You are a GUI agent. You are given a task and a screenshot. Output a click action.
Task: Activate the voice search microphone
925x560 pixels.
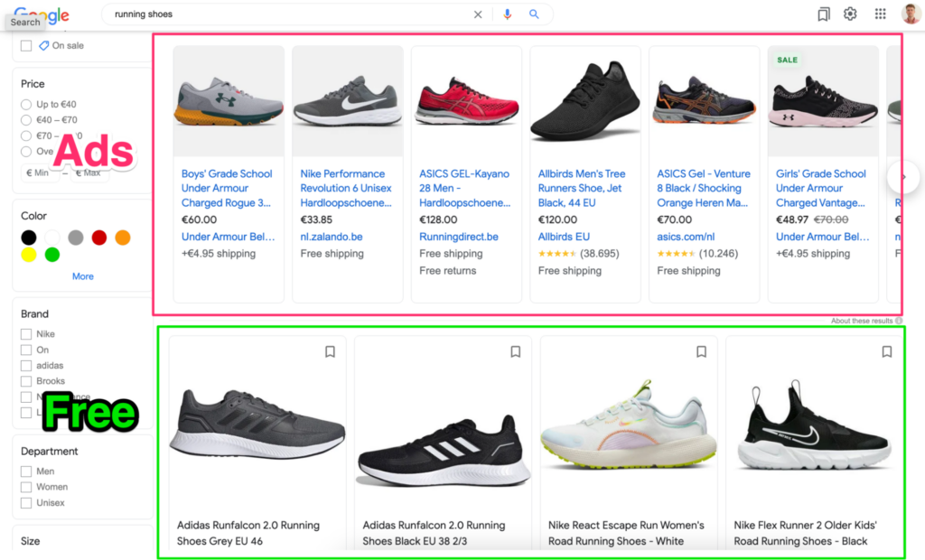tap(508, 14)
